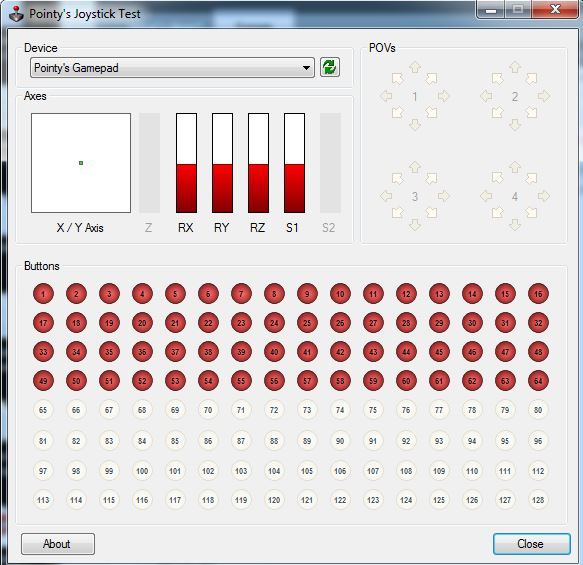Click the right arrow of POV 2
The height and width of the screenshot is (565, 583).
tap(544, 96)
